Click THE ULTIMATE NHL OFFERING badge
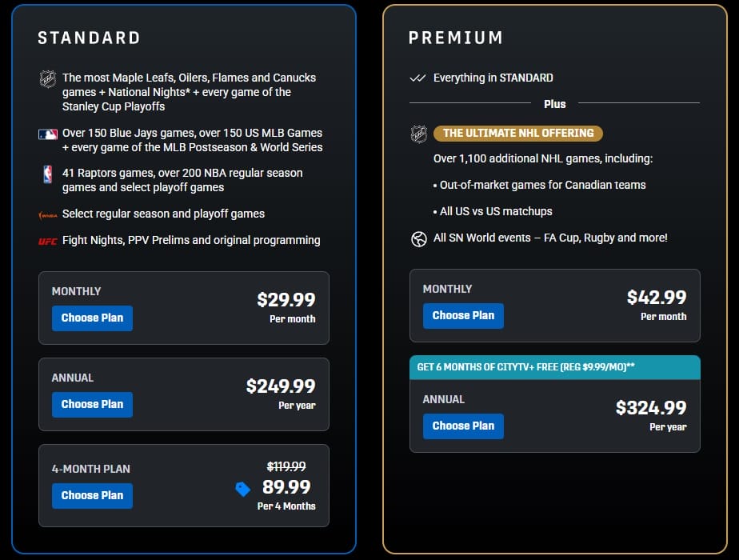Screen dimensions: 739x560 pos(517,133)
